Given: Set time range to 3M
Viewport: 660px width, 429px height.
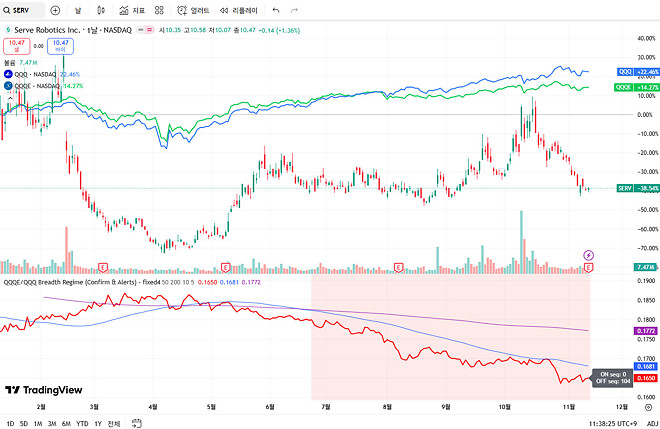Looking at the screenshot, I should [52, 424].
